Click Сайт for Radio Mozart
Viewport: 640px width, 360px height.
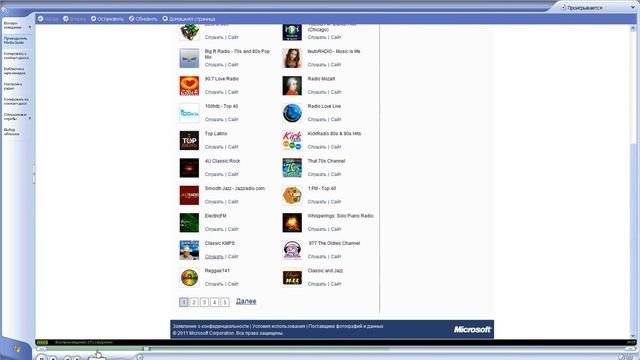point(336,92)
